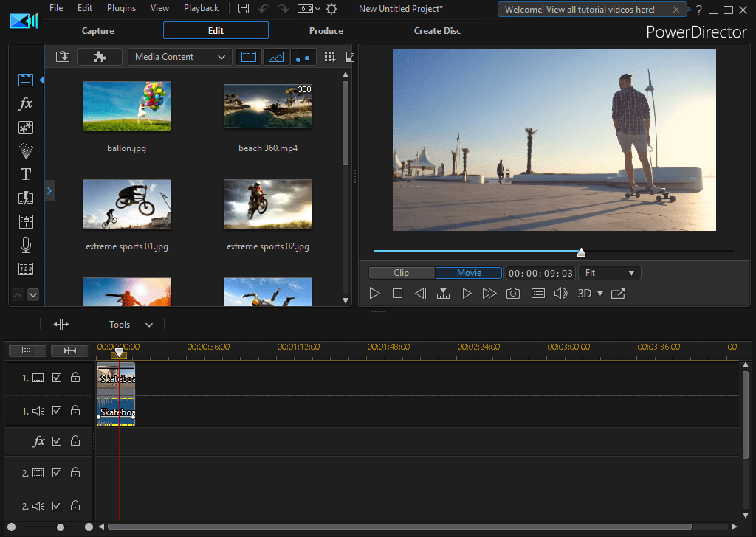Uncheck video track 1 enable checkbox
The image size is (756, 537).
(57, 378)
